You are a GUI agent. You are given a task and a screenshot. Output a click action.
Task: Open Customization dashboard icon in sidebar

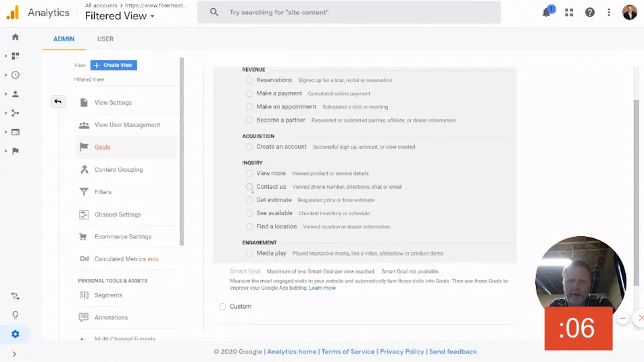click(x=16, y=56)
